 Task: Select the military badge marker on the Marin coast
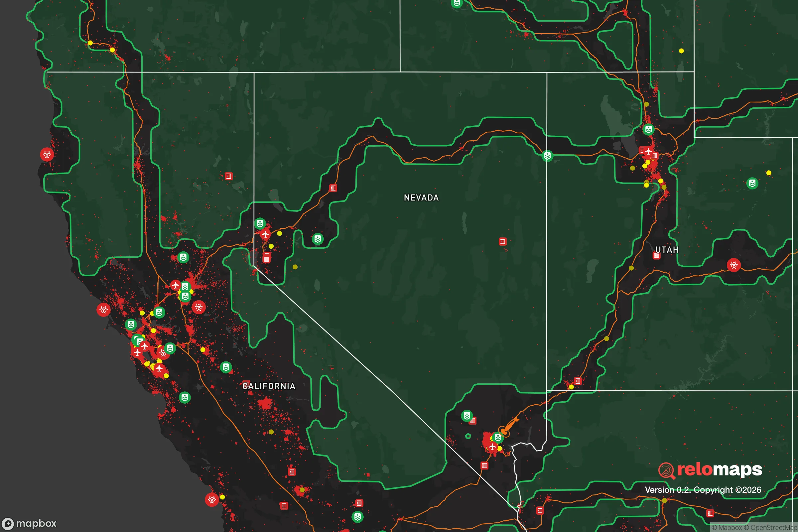(131, 325)
